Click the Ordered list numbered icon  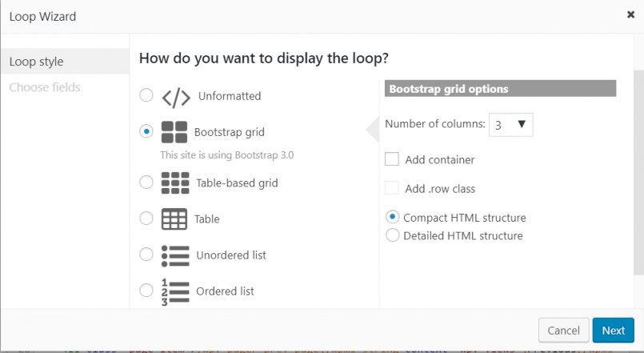tap(175, 292)
